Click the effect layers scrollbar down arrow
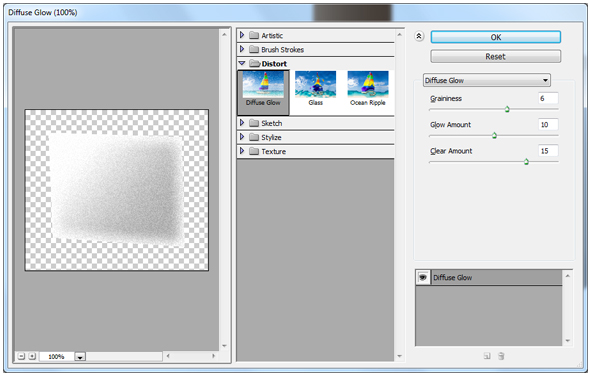This screenshot has height=378, width=590. (x=567, y=341)
